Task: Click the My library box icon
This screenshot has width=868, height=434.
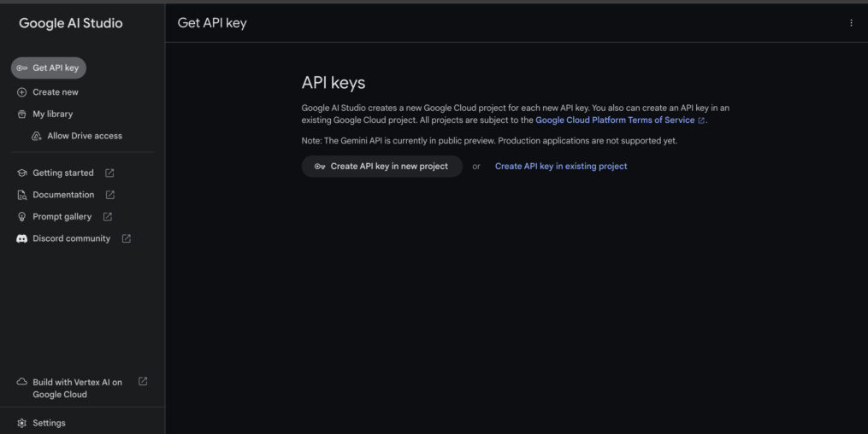Action: point(21,114)
